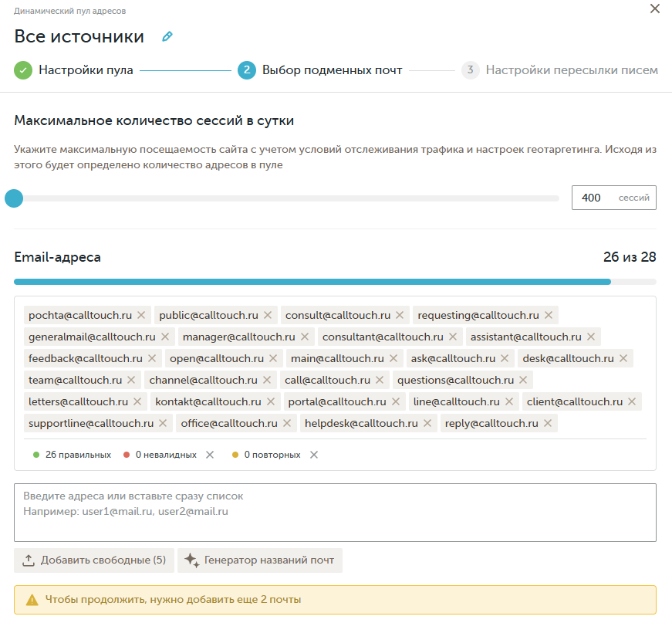Remove manager@calltouch.ru address

pos(305,337)
